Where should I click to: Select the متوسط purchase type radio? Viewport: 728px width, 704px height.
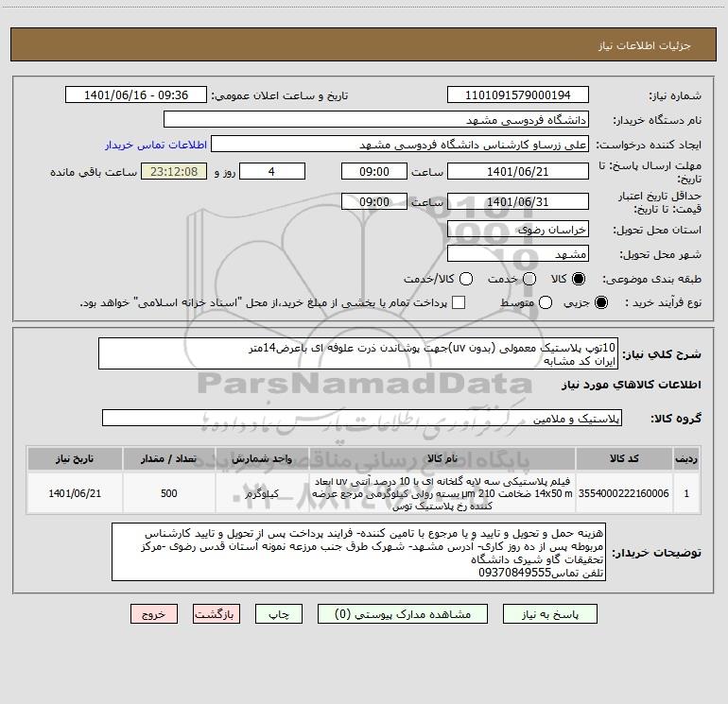[x=546, y=302]
